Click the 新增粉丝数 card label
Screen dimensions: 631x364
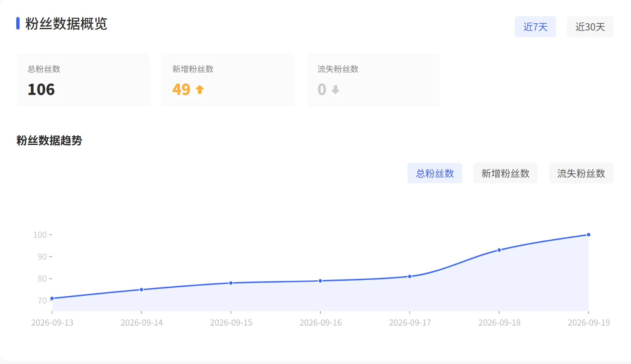pyautogui.click(x=193, y=69)
